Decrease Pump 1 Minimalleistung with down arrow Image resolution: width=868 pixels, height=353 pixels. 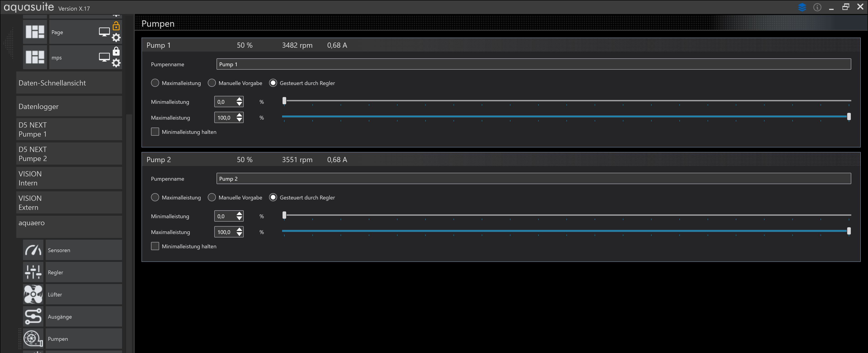[x=239, y=104]
